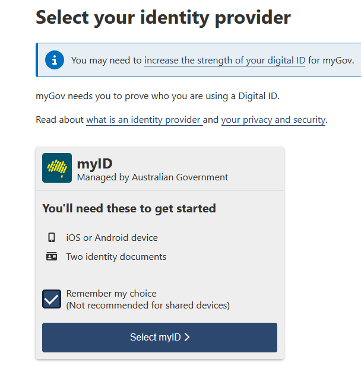Click You'll need these to get started heading

pyautogui.click(x=129, y=208)
